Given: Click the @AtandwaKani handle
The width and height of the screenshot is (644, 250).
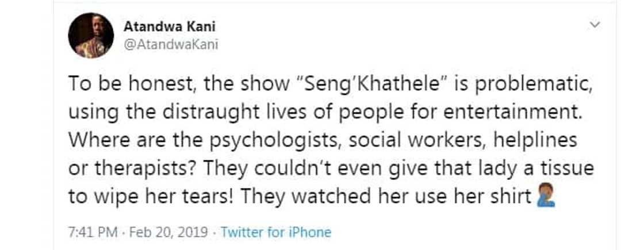Looking at the screenshot, I should click(171, 44).
